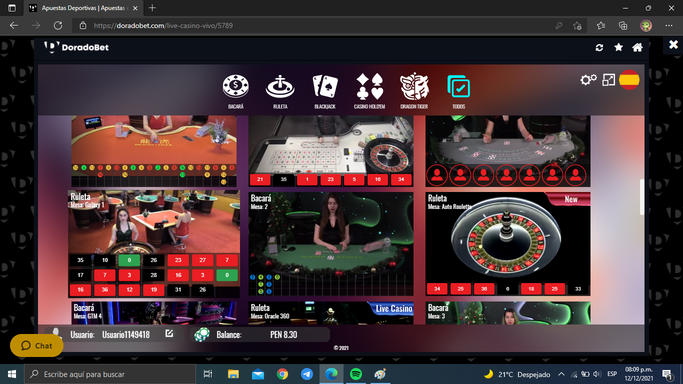Screen dimensions: 683x384
Task: Open Bacará Mesa 2 table
Action: pyautogui.click(x=331, y=243)
